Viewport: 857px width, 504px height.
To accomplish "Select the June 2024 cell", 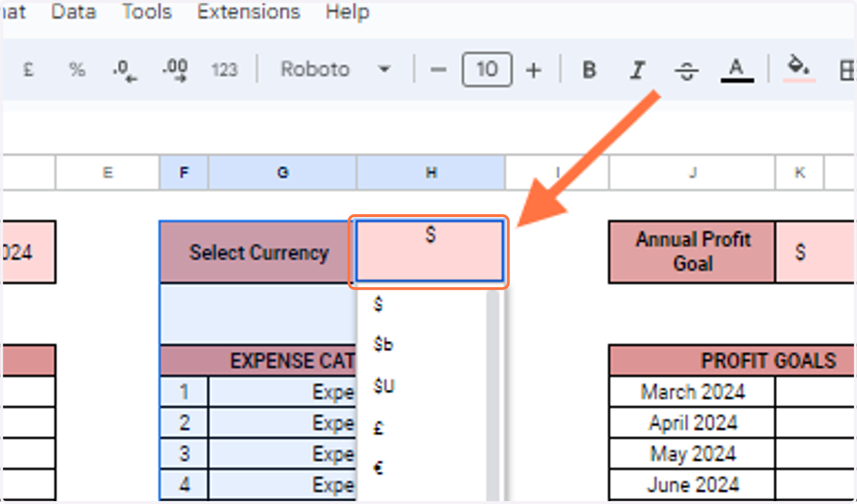I will (692, 485).
